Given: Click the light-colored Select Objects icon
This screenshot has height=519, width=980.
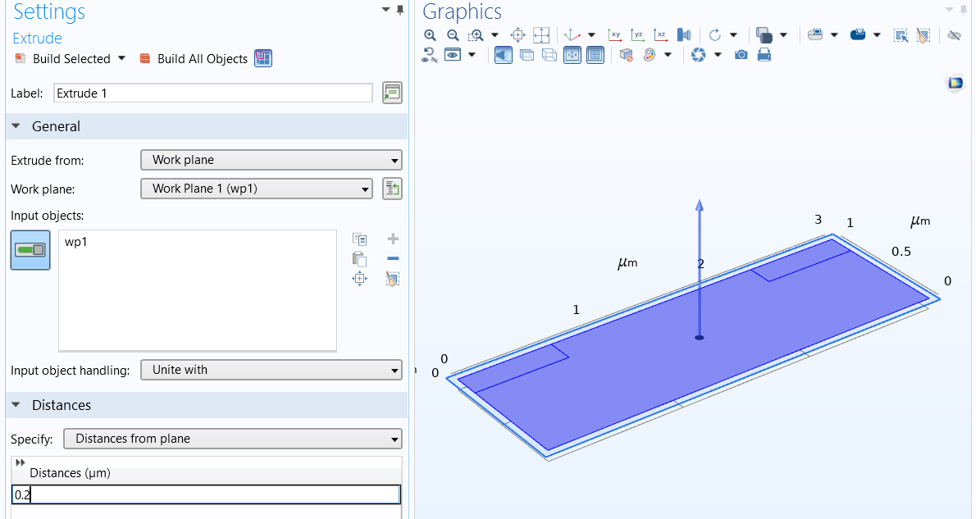Looking at the screenshot, I should 815,35.
